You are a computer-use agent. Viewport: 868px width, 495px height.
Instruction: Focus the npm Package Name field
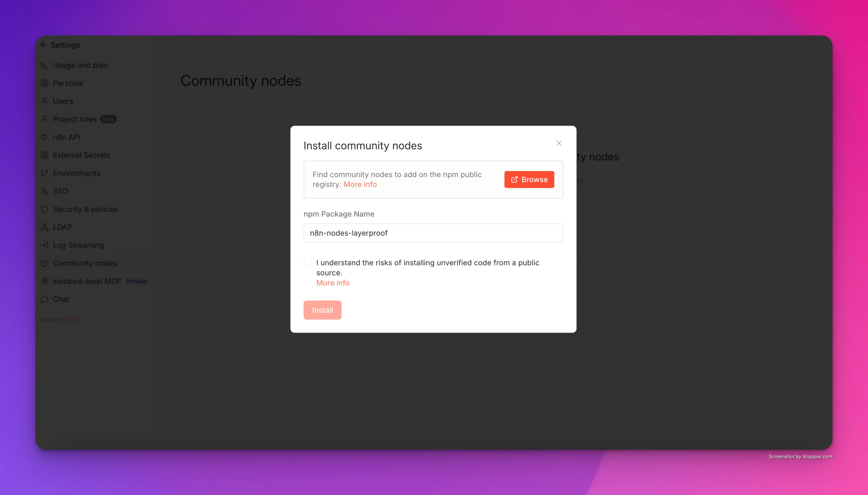tap(433, 233)
